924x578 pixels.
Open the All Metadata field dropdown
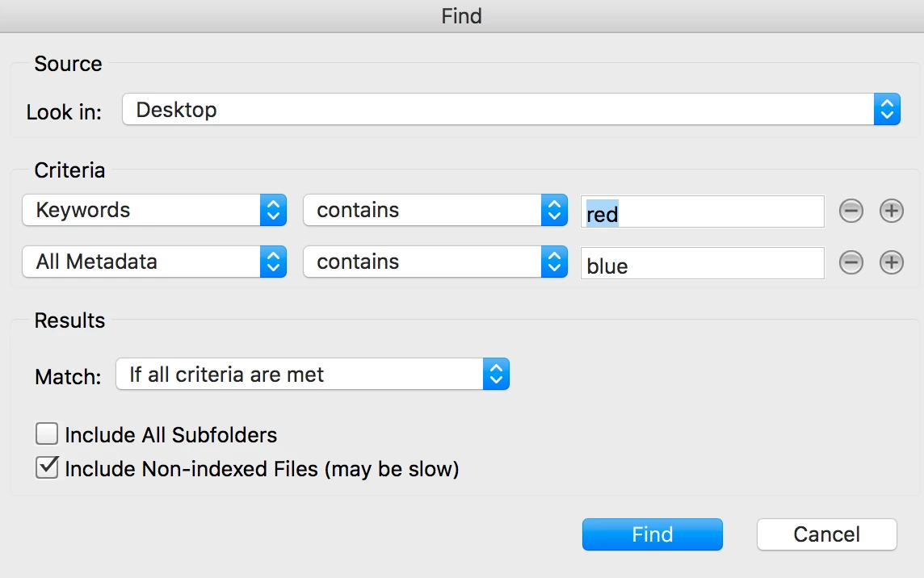154,262
